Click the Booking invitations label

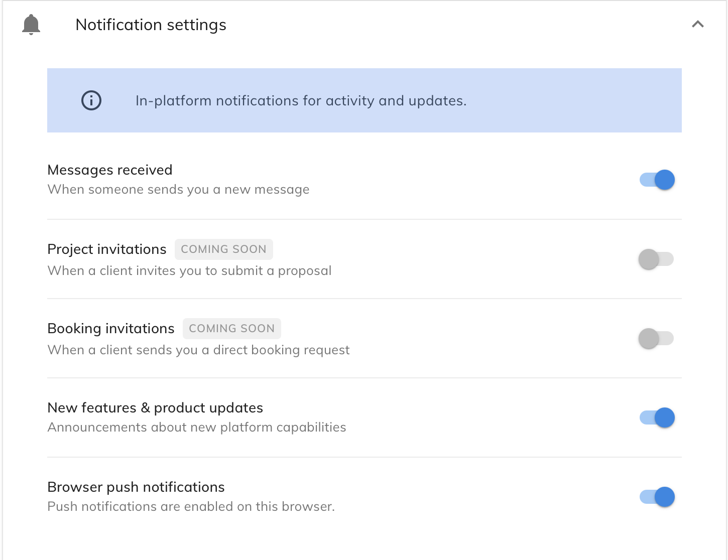click(111, 329)
